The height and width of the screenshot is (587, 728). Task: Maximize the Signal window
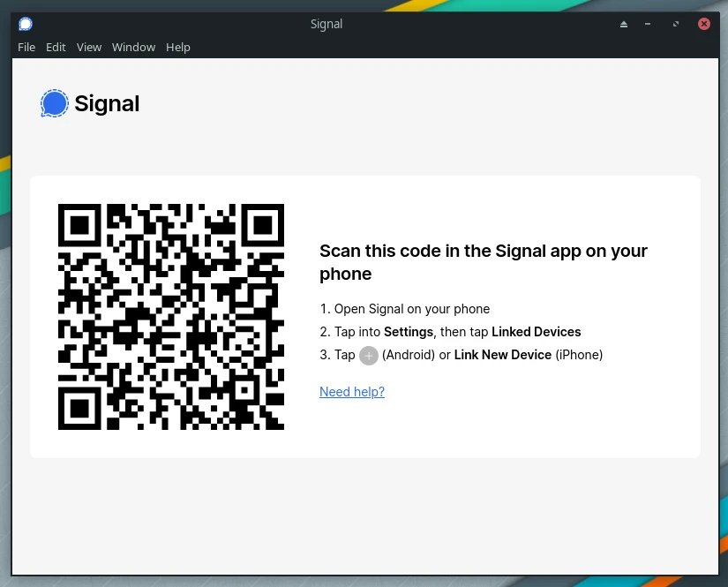pos(676,24)
